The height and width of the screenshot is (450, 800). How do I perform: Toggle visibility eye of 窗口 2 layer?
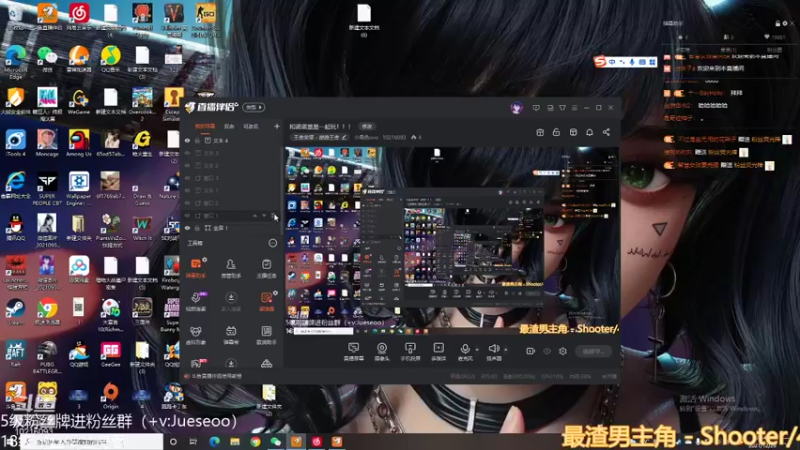coord(187,203)
